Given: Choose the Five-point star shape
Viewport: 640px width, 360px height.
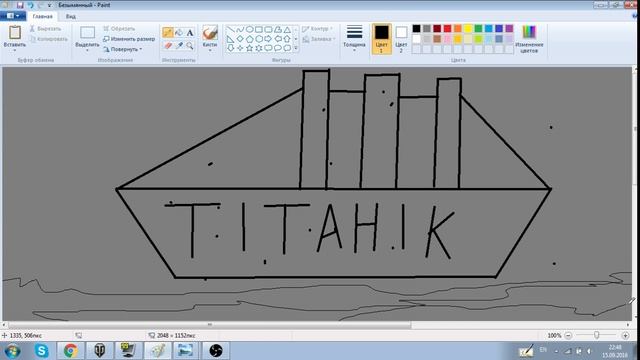Looking at the screenshot, I should coord(249,48).
